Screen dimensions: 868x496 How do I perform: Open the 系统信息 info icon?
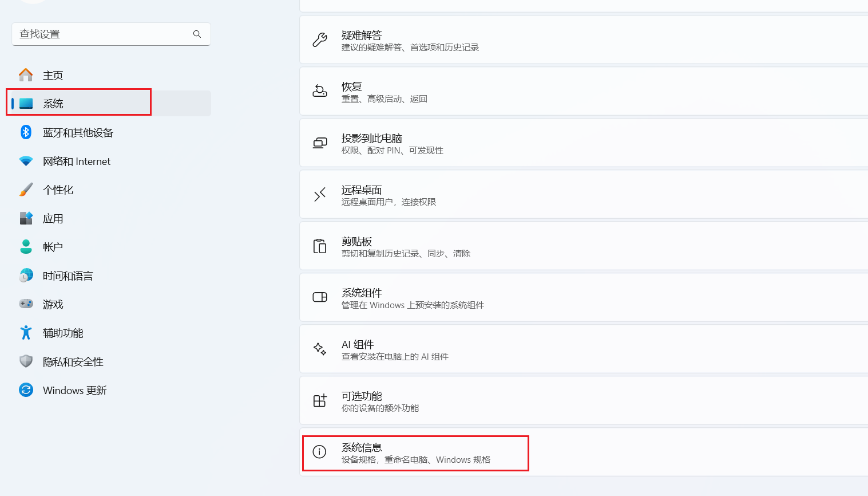[320, 452]
